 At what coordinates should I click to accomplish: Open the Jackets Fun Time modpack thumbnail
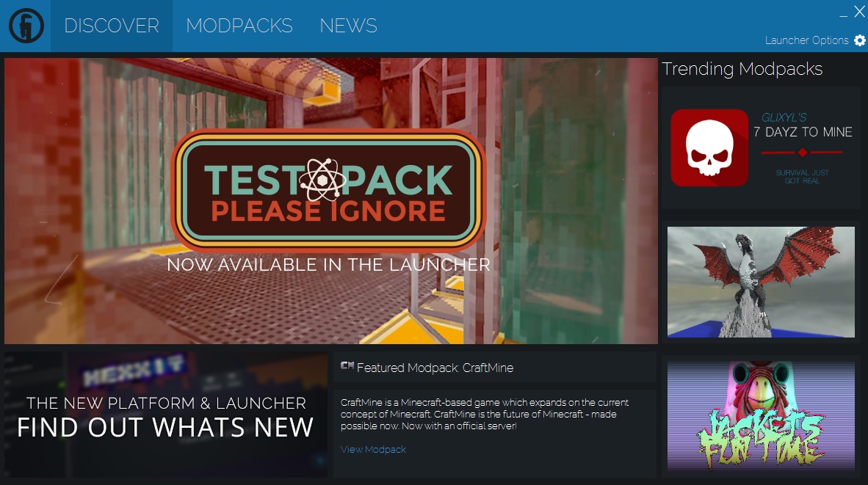761,415
